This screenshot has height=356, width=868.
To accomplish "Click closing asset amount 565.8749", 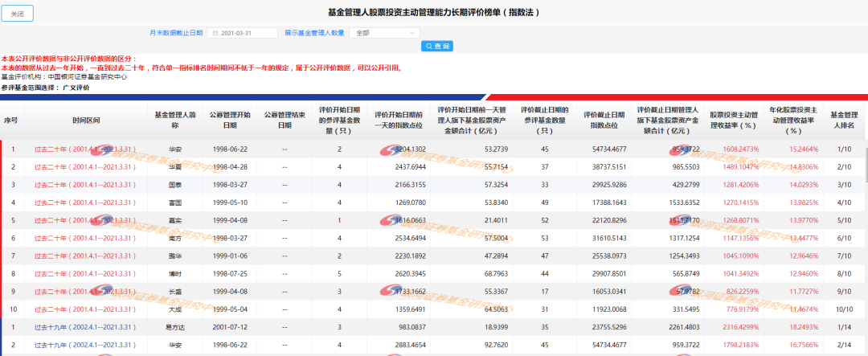I will (684, 274).
